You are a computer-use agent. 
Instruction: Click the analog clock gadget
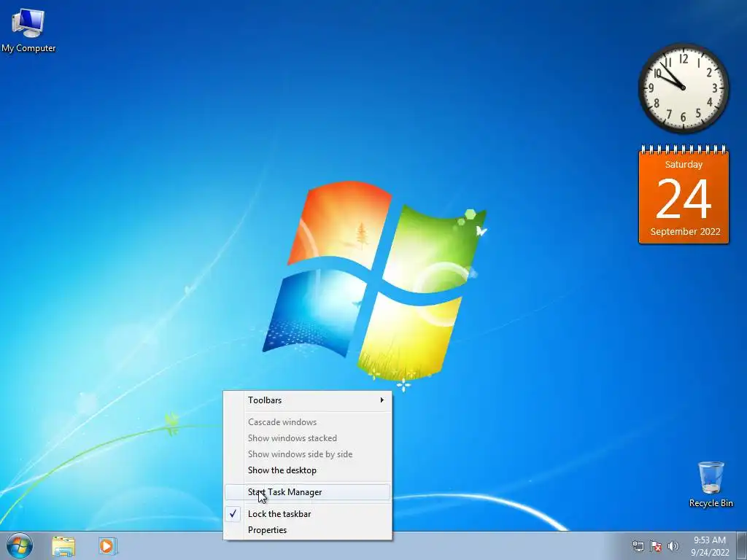[x=683, y=88]
